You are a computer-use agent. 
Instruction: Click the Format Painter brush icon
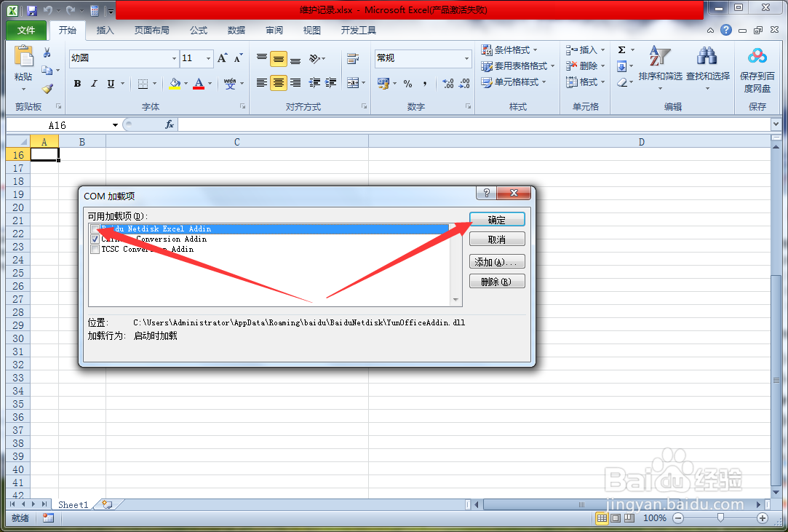(x=47, y=89)
